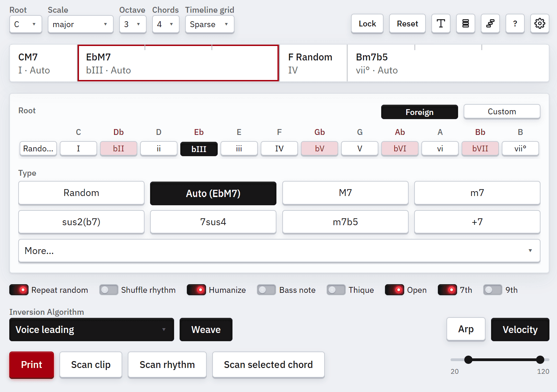Screen dimensions: 557x392
Task: Open the Timeline grid dropdown
Action: point(210,24)
